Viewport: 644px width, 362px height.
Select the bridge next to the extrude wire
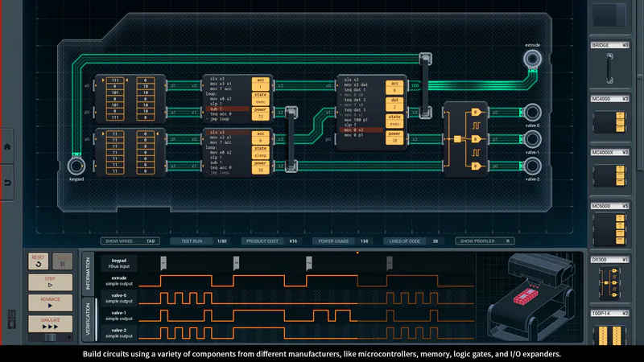coord(426,85)
